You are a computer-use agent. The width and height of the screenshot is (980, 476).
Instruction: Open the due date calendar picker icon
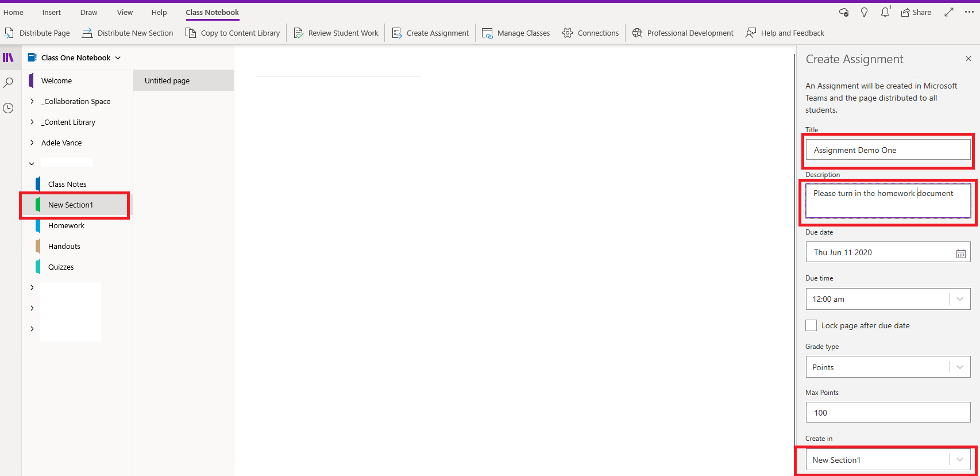click(960, 253)
